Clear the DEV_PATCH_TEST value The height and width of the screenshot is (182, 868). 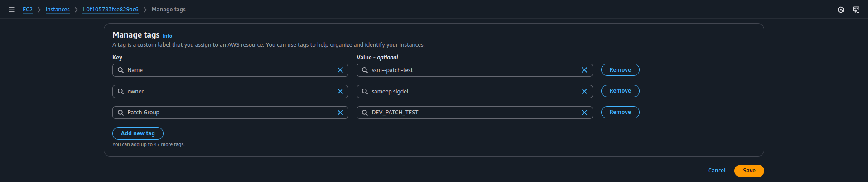coord(584,113)
